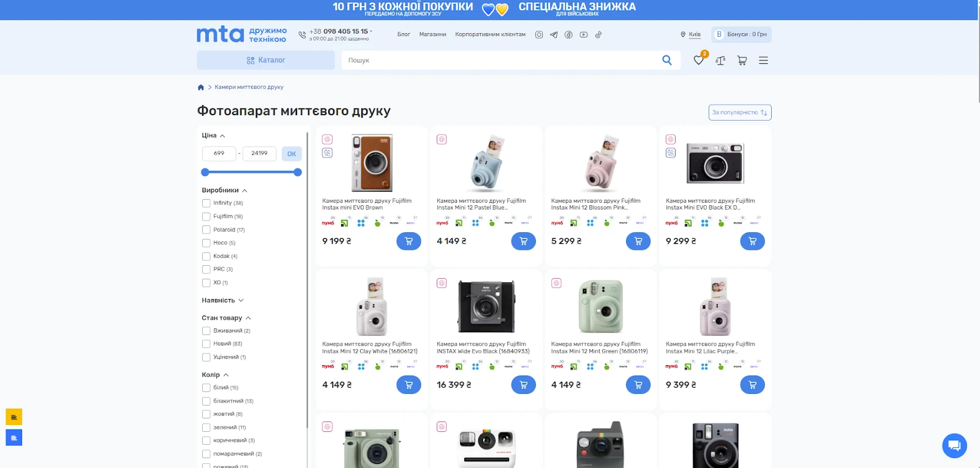The image size is (980, 468).
Task: Check the Fujifilm manufacturer filter
Action: pyautogui.click(x=206, y=217)
